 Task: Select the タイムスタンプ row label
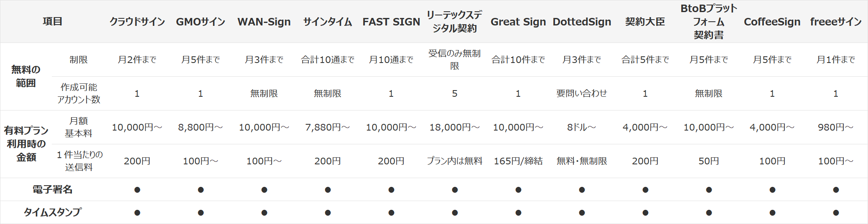52,212
